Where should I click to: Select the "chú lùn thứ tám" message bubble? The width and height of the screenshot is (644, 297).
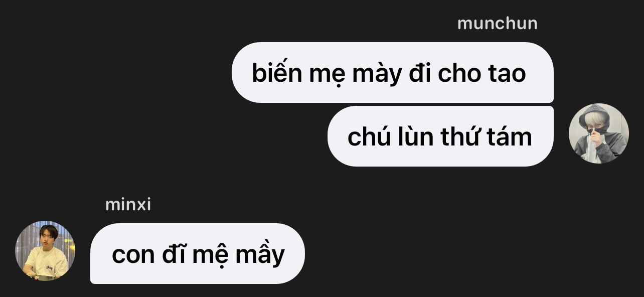click(440, 136)
